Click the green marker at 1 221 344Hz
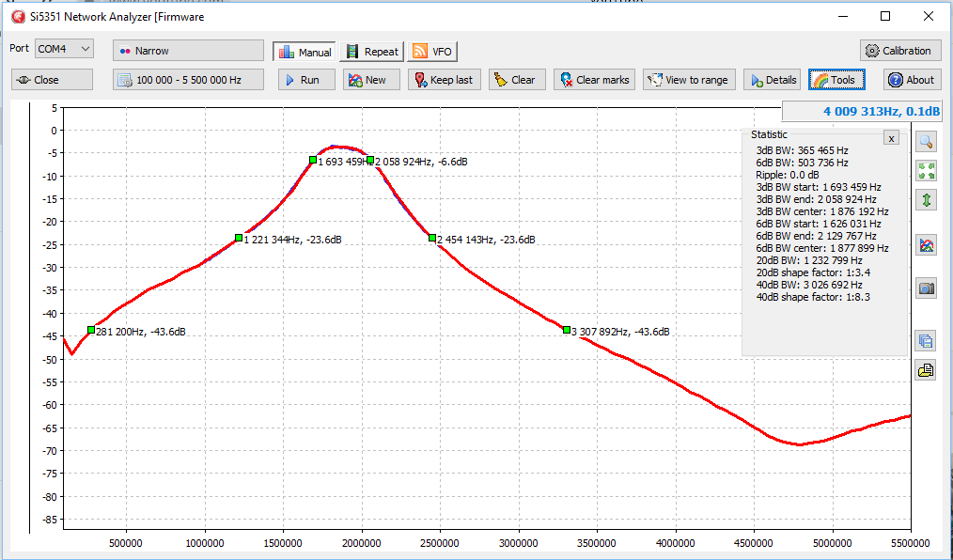 (239, 238)
